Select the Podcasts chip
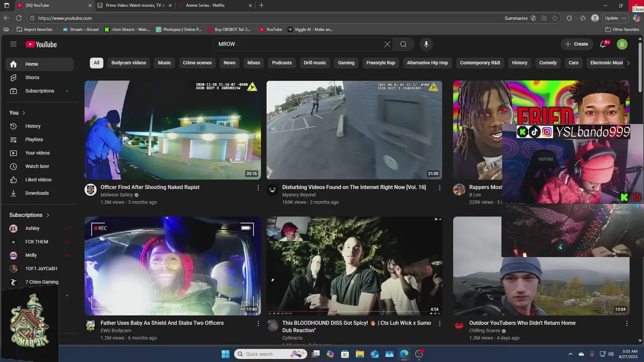Image resolution: width=644 pixels, height=362 pixels. tap(282, 63)
